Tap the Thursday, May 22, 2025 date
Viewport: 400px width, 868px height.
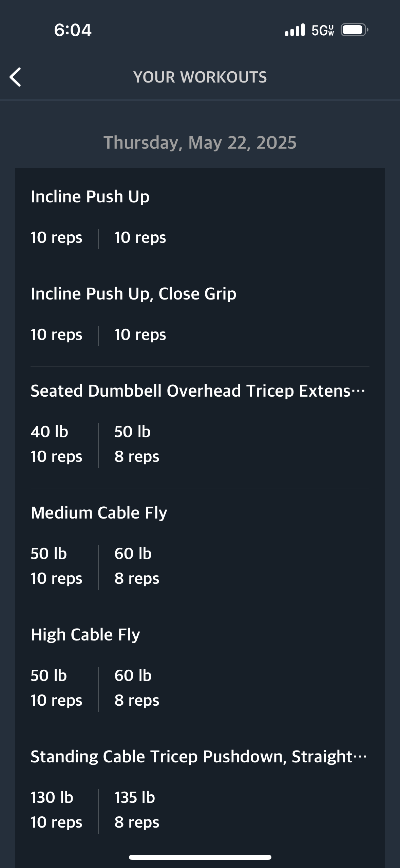(x=200, y=143)
